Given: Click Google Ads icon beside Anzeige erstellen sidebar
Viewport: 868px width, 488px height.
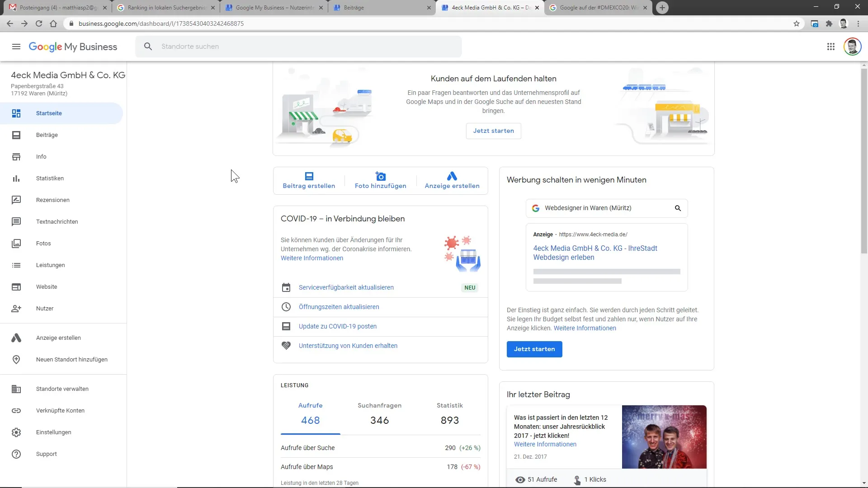Looking at the screenshot, I should tap(16, 338).
